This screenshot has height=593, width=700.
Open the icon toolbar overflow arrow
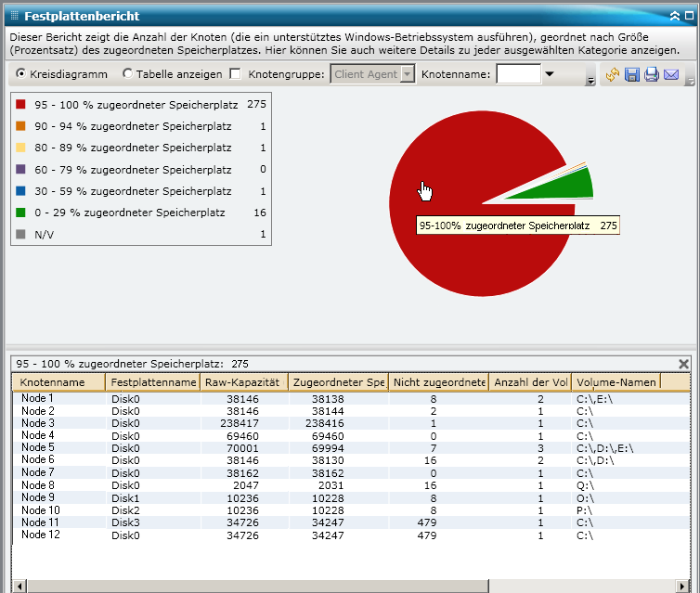[689, 83]
